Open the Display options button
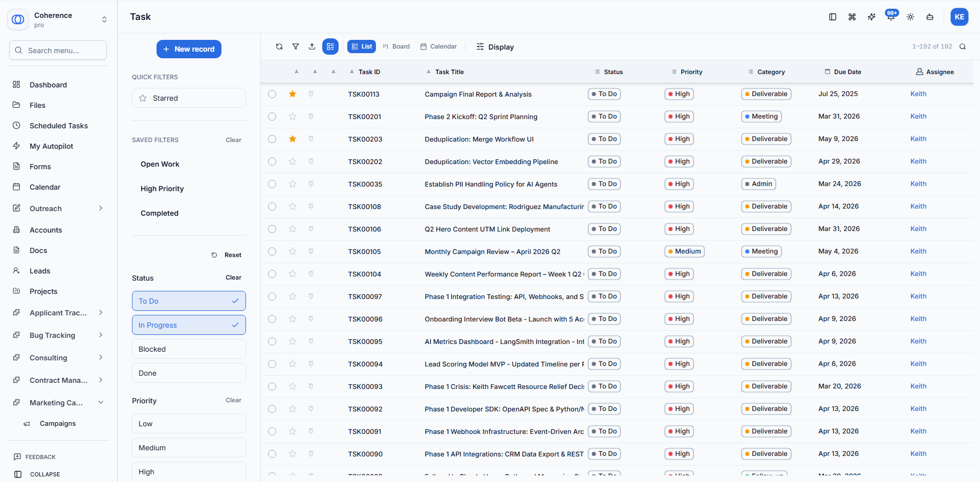The width and height of the screenshot is (980, 482). coord(495,47)
